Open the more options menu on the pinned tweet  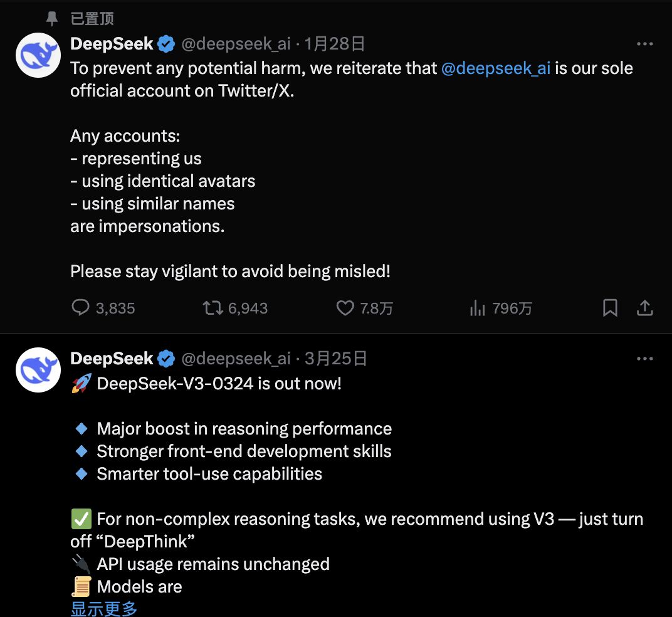(x=644, y=43)
